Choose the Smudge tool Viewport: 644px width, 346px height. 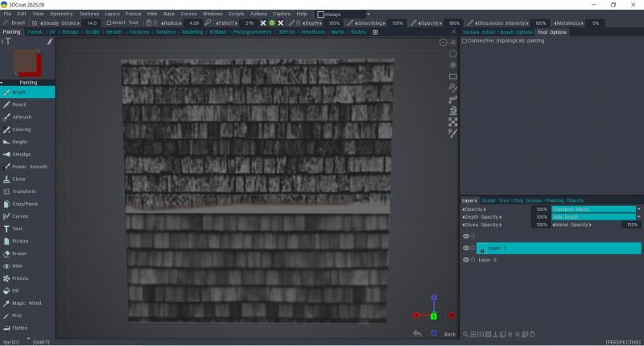(x=21, y=154)
